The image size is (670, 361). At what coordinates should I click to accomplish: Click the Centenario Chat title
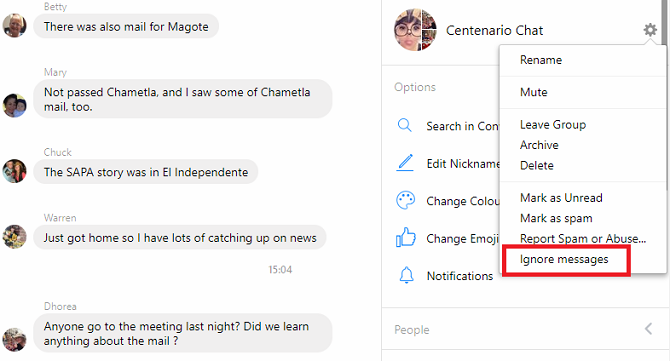click(494, 30)
